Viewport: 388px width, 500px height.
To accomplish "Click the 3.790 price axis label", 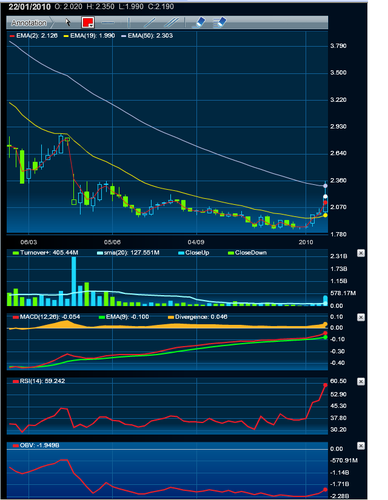I will [x=338, y=46].
